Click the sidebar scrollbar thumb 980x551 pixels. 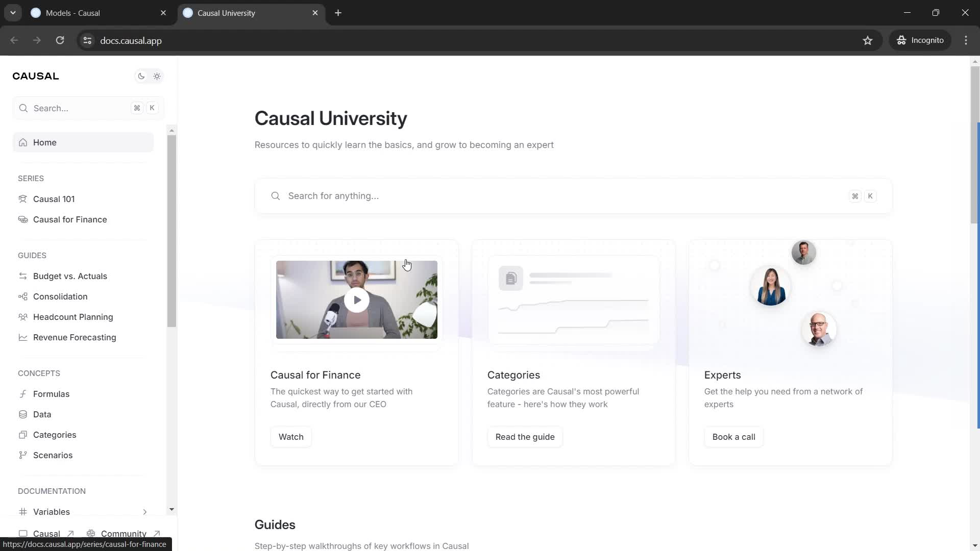coord(171,231)
